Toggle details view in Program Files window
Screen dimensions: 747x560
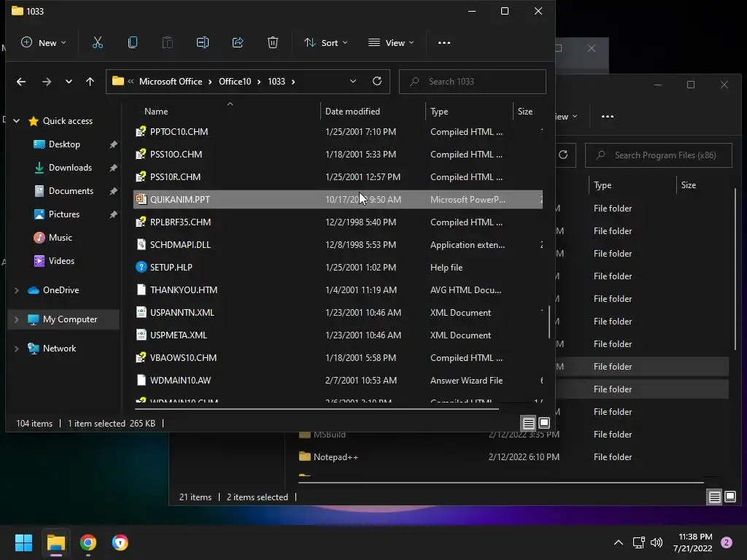coord(715,497)
